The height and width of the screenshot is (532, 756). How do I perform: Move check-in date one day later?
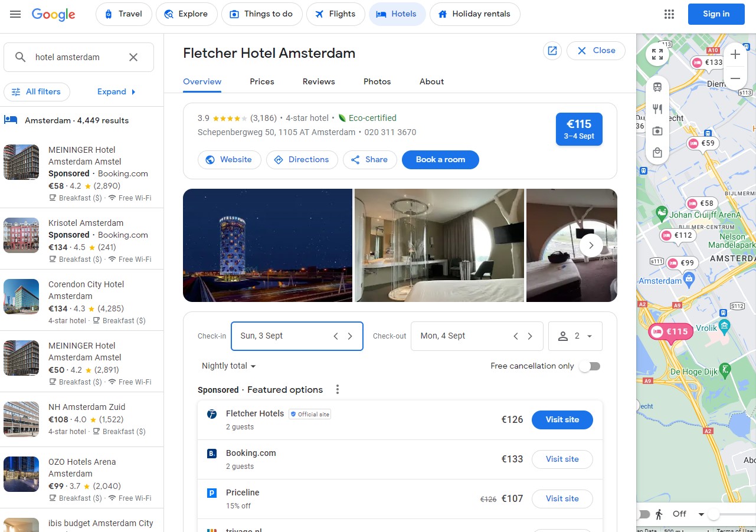click(x=350, y=336)
